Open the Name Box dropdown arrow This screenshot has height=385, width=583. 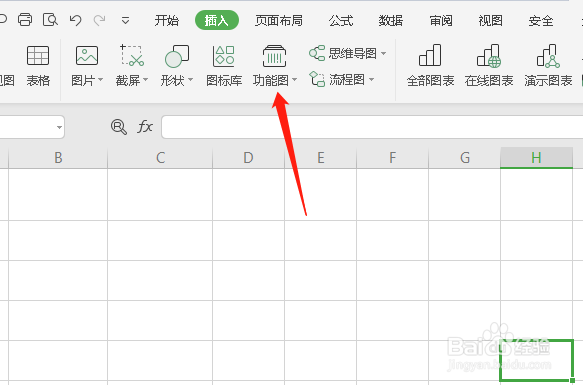coord(59,127)
